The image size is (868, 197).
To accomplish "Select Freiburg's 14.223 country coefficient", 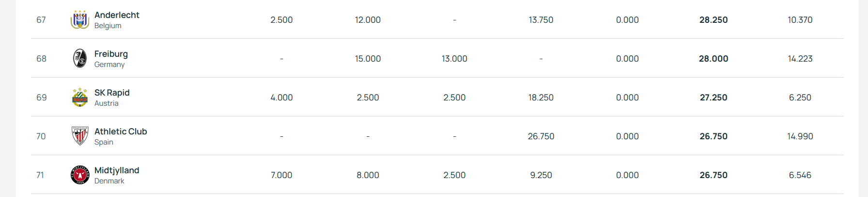I will [800, 59].
